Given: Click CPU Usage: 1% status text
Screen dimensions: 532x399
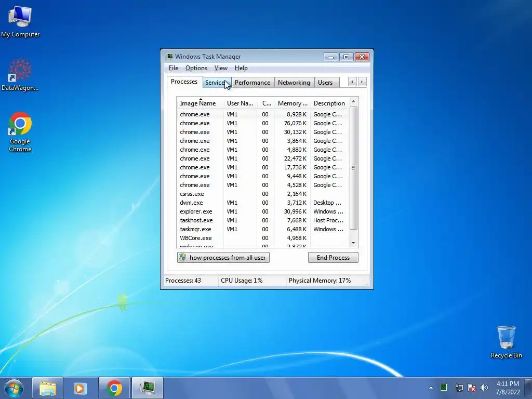Looking at the screenshot, I should pyautogui.click(x=242, y=281).
